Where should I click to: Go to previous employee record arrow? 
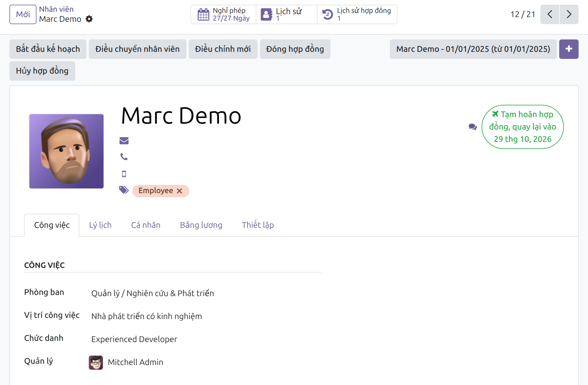550,14
